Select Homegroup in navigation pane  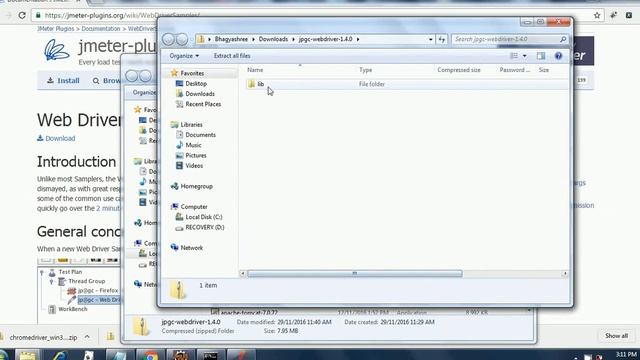click(x=196, y=186)
